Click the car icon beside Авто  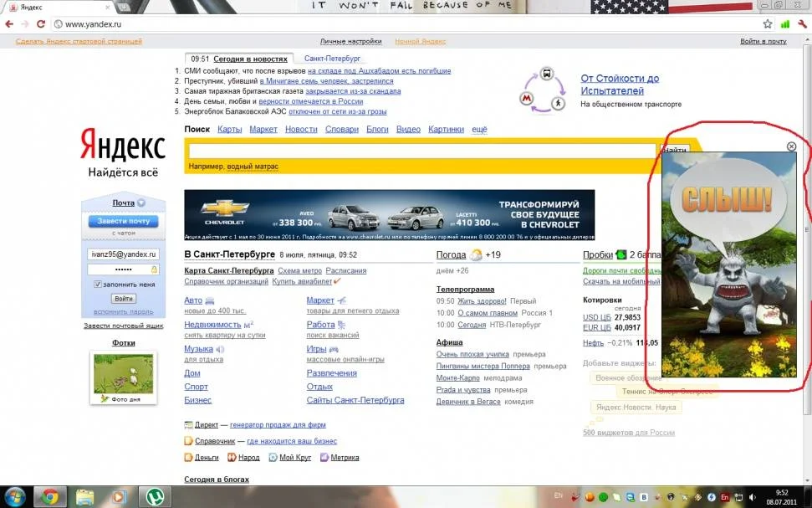pos(210,300)
